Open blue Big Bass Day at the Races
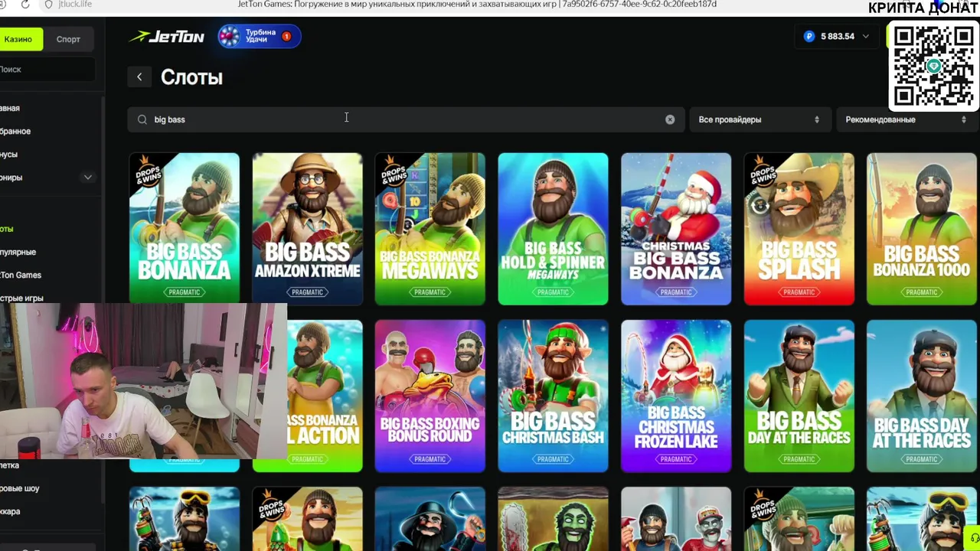980x551 pixels. click(x=922, y=396)
